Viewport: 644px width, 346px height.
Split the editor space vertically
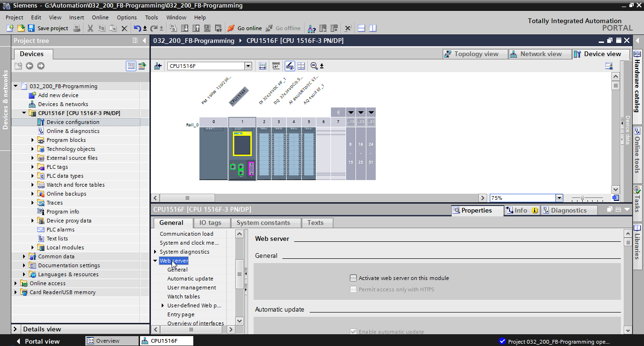(373, 28)
